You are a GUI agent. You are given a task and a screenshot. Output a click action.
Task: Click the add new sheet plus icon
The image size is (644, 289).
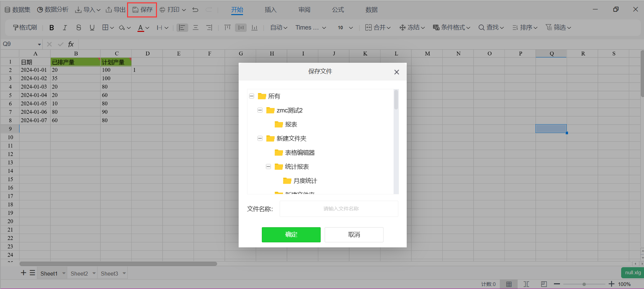pyautogui.click(x=24, y=273)
